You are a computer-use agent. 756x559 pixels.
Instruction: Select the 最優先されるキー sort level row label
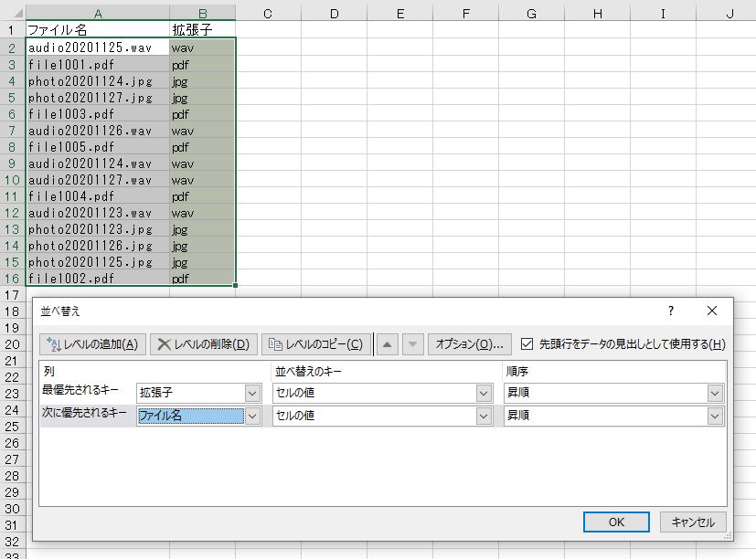80,389
